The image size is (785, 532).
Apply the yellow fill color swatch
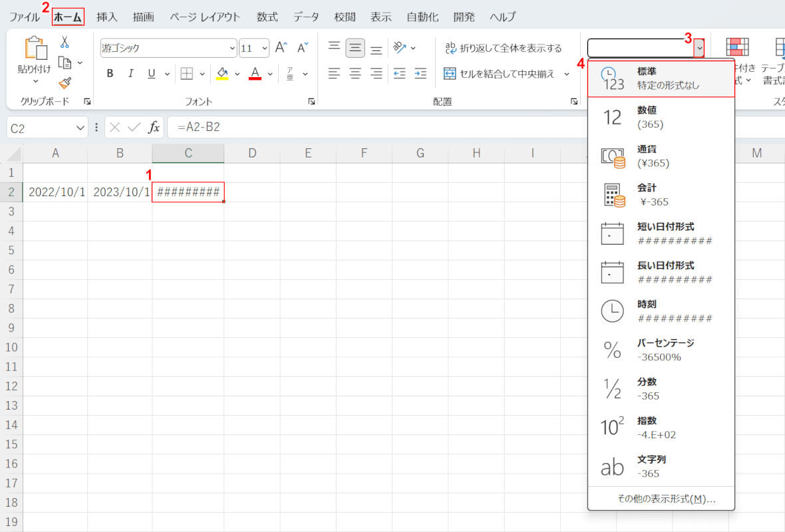point(223,74)
